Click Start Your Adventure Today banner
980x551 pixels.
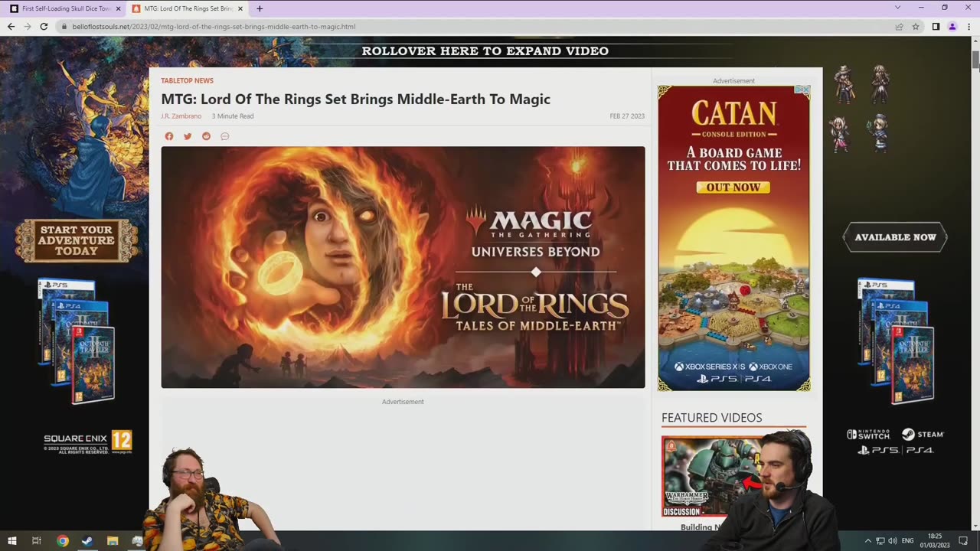pyautogui.click(x=76, y=240)
